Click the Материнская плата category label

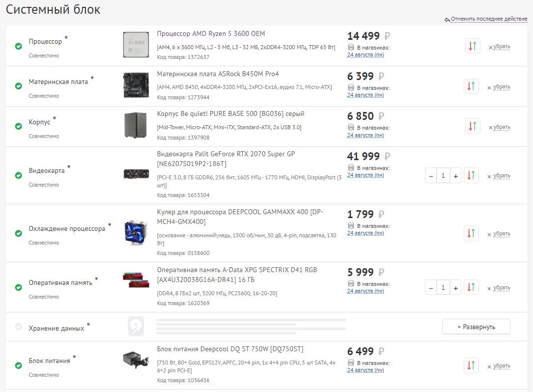coord(58,82)
